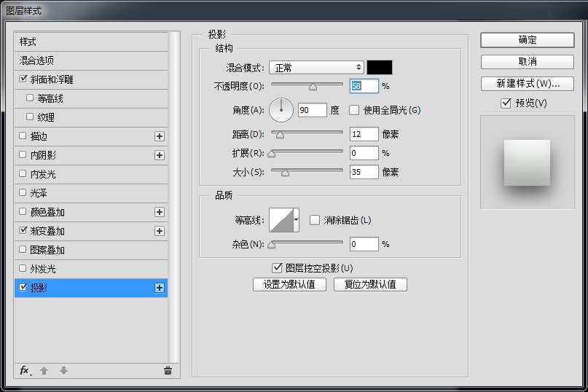Toggle the 消除锯齿 checkbox
Screen dimensions: 588x392
pos(315,220)
